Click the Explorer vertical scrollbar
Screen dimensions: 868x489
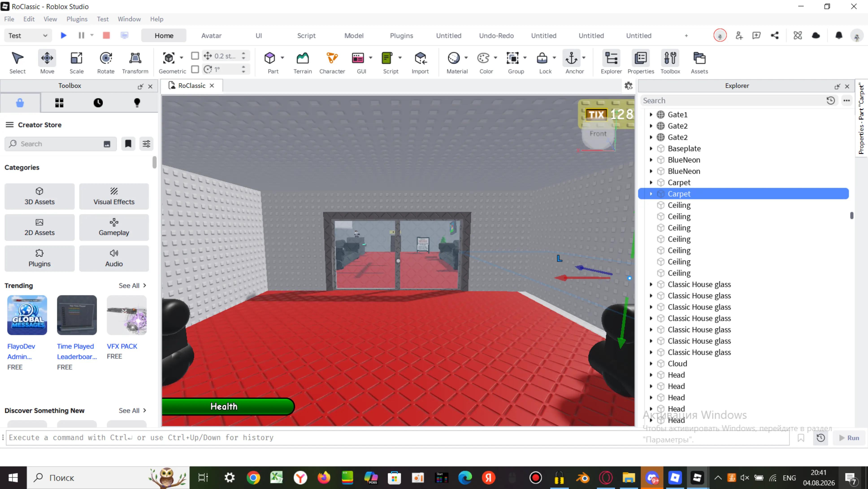tap(851, 216)
